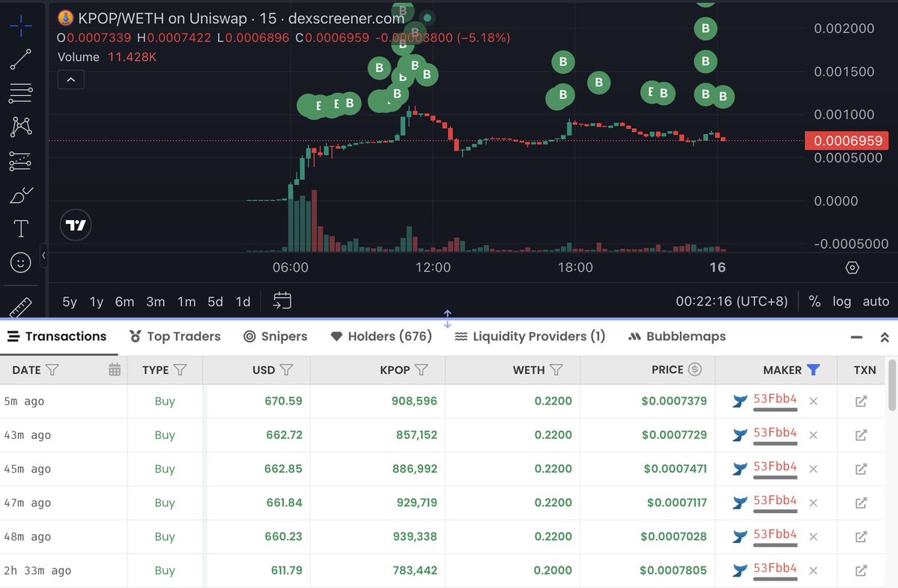Remove maker filter in 43m ago row
This screenshot has height=588, width=898.
coord(813,435)
